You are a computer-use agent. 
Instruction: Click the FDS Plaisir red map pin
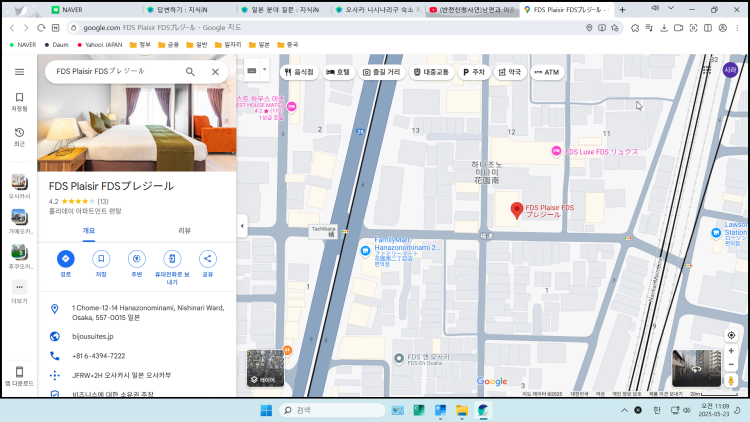tap(517, 210)
